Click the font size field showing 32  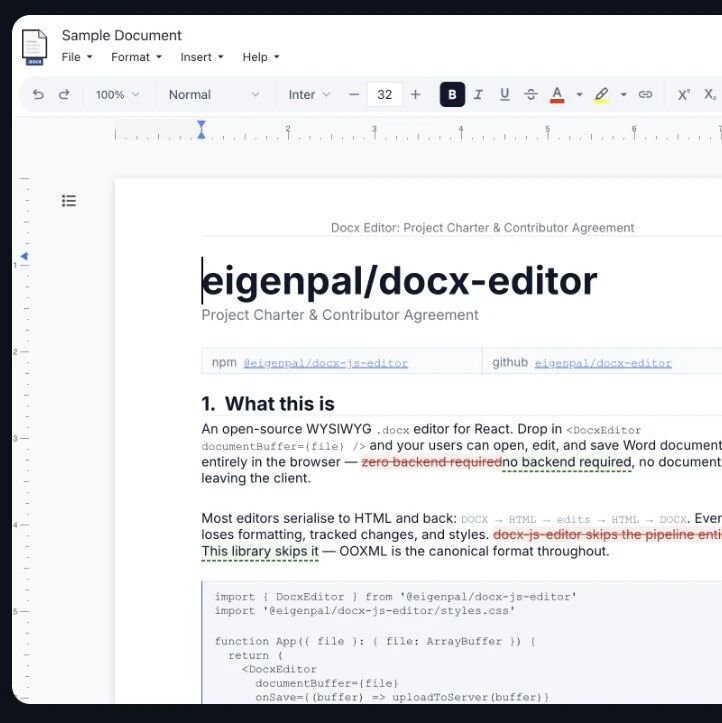(385, 95)
